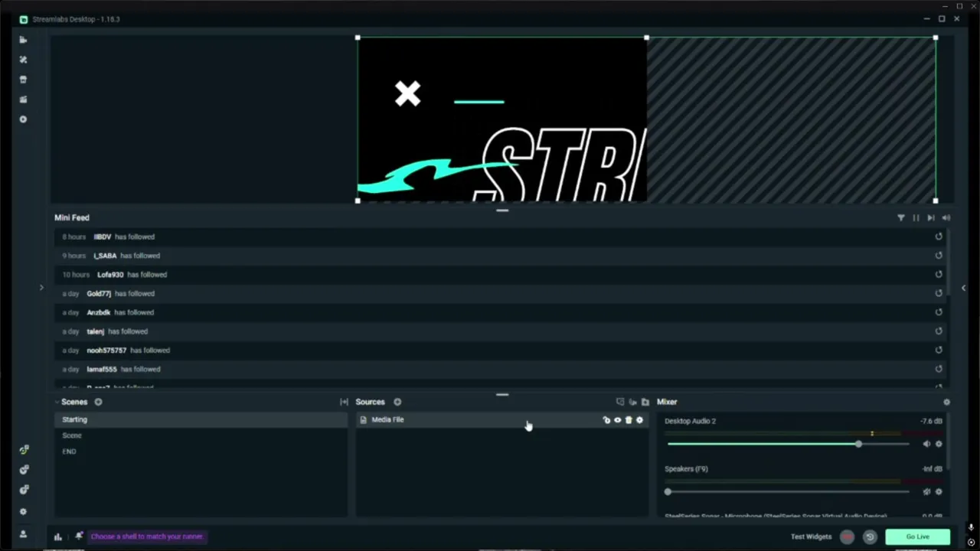
Task: Select the Scene scene item
Action: [x=201, y=435]
